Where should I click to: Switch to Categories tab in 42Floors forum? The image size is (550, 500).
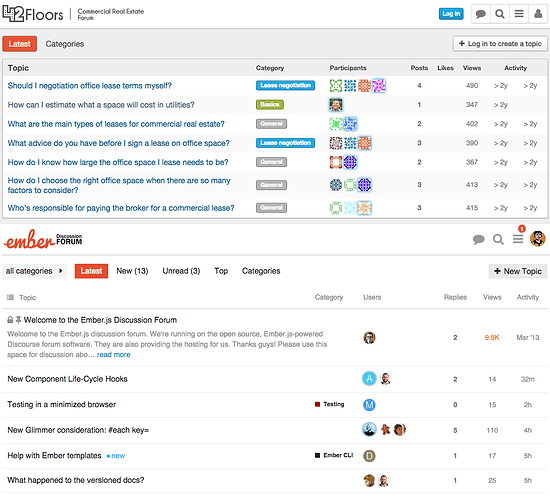[x=65, y=44]
